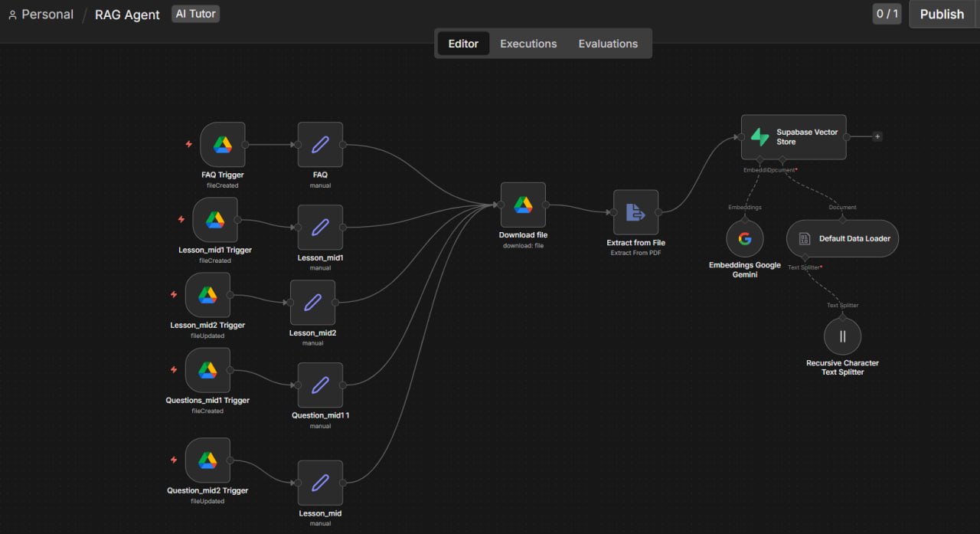Click the lightning bolt beside FAQ Trigger
The image size is (980, 534).
tap(188, 143)
